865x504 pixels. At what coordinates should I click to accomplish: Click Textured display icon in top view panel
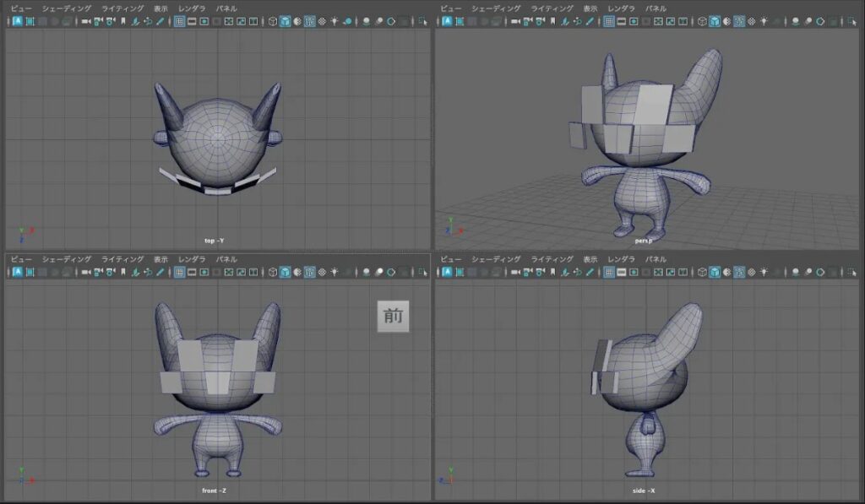pyautogui.click(x=322, y=21)
